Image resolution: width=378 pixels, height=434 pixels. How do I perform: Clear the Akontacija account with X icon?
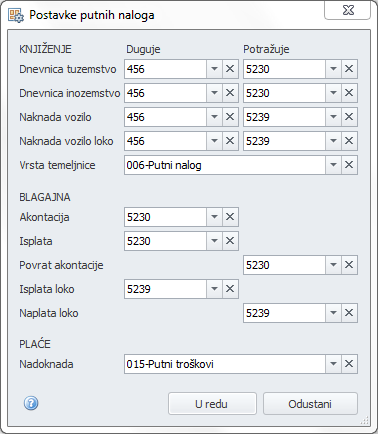point(230,217)
